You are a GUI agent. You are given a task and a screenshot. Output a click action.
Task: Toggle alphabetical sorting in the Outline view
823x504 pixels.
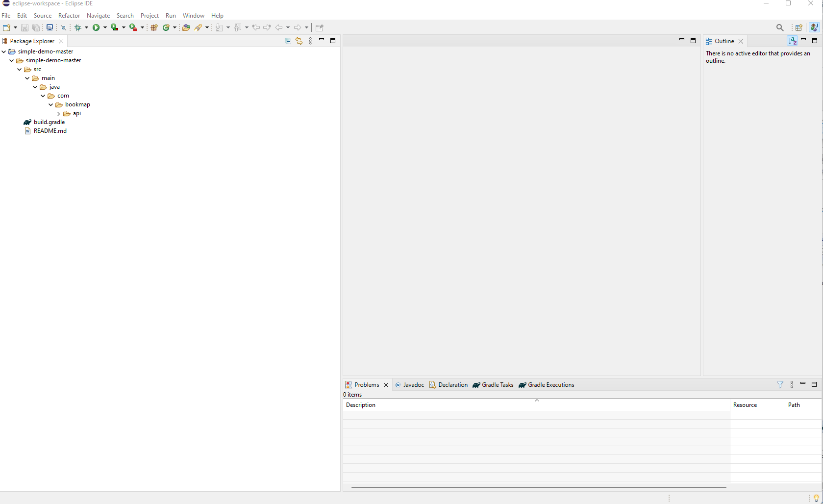point(792,41)
